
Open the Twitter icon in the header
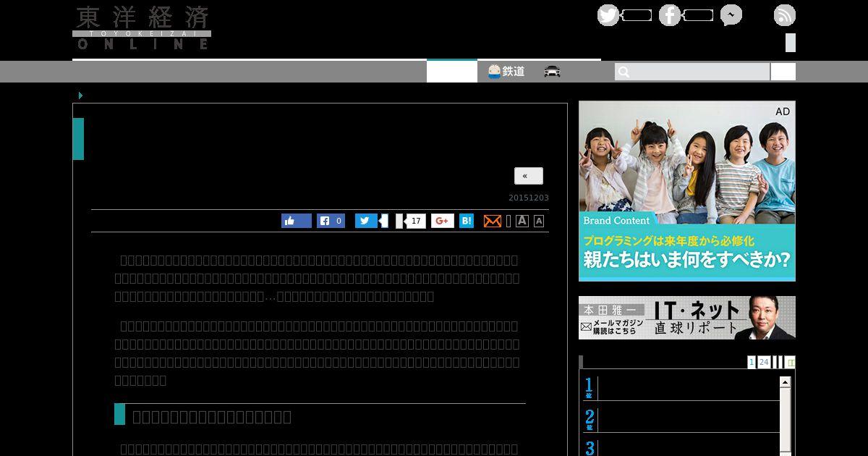[608, 15]
